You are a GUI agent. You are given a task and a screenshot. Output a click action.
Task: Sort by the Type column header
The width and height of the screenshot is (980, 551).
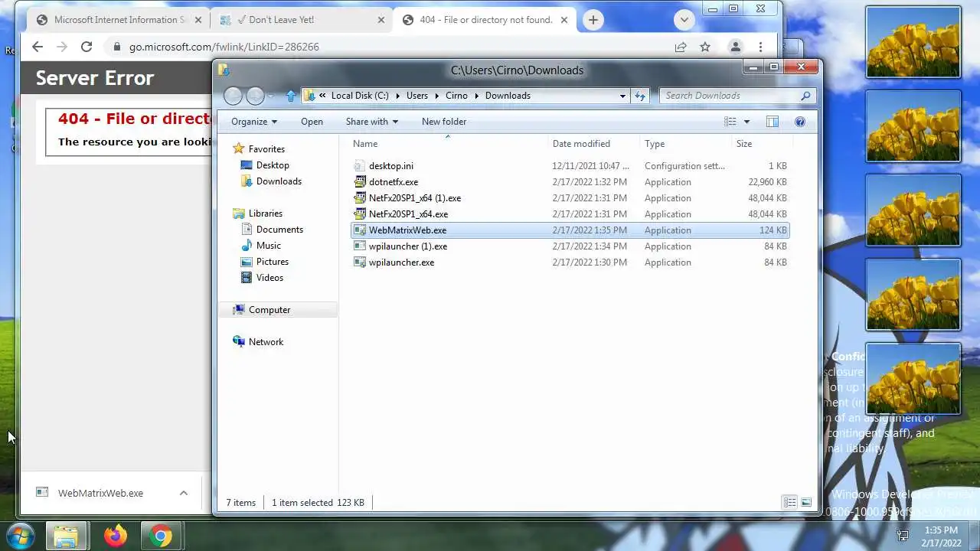click(x=687, y=144)
